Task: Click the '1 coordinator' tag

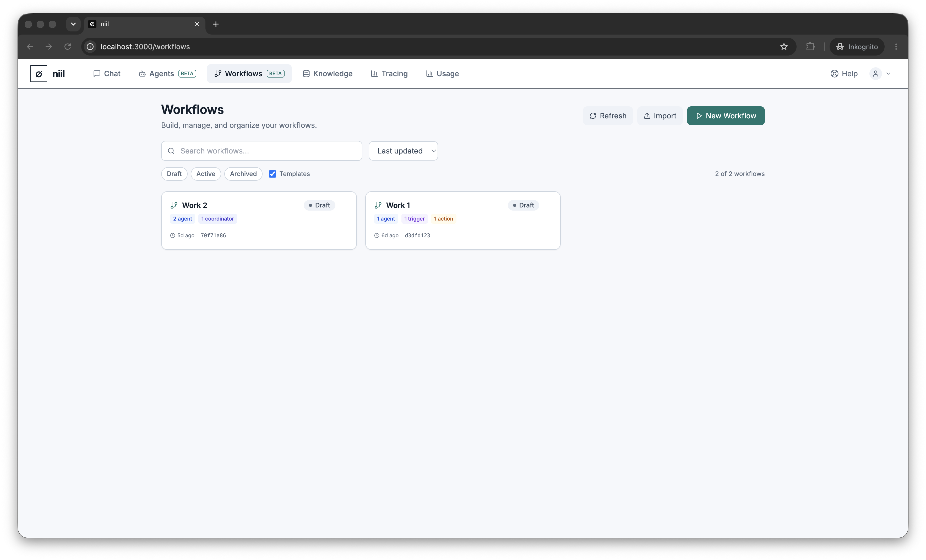Action: pos(217,219)
